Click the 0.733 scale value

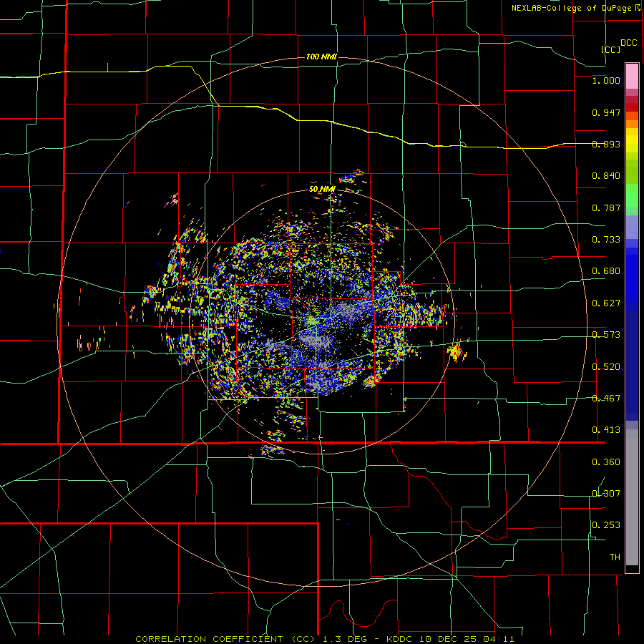pos(606,240)
